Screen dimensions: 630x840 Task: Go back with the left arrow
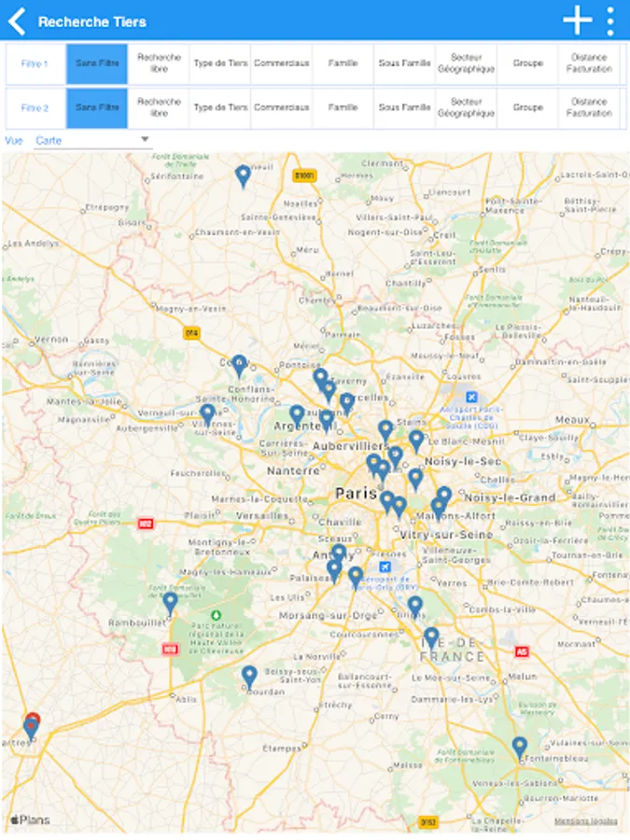click(x=17, y=21)
